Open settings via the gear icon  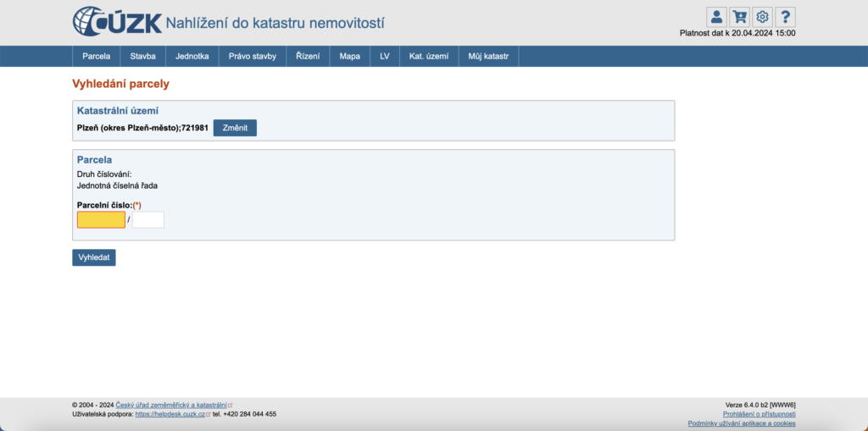[x=762, y=17]
